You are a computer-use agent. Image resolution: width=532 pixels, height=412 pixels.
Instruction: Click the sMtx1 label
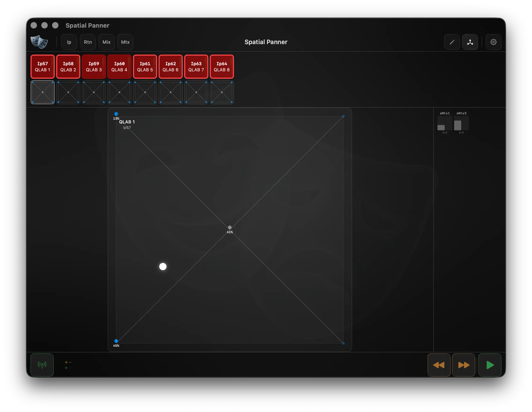[x=445, y=113]
